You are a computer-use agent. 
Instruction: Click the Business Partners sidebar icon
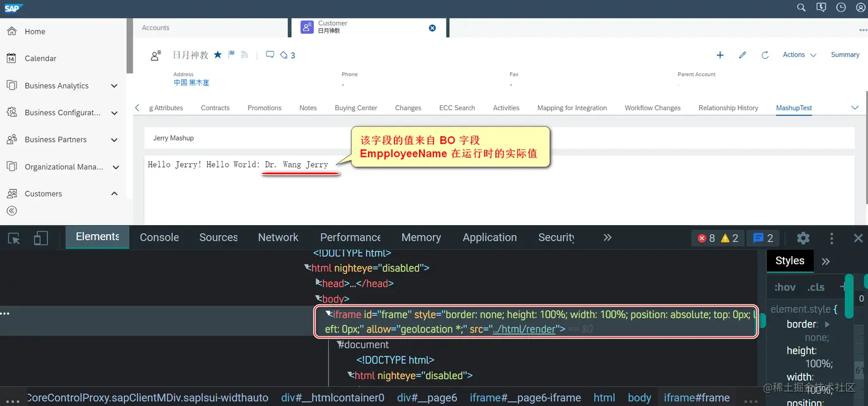click(11, 139)
